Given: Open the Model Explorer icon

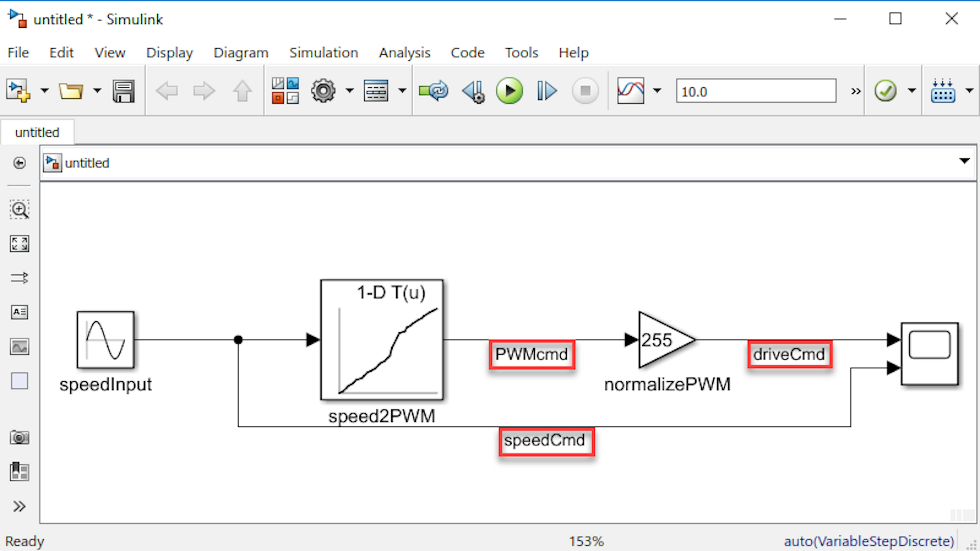Looking at the screenshot, I should (376, 91).
